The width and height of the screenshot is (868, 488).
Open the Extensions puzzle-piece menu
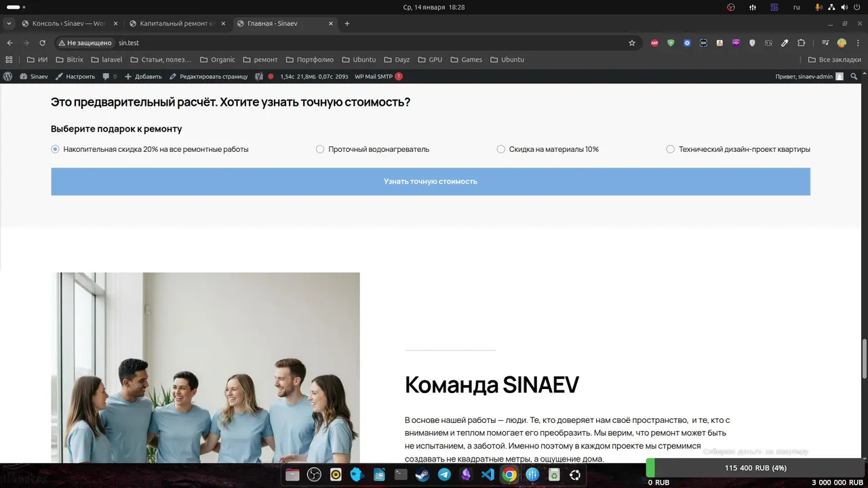[801, 43]
